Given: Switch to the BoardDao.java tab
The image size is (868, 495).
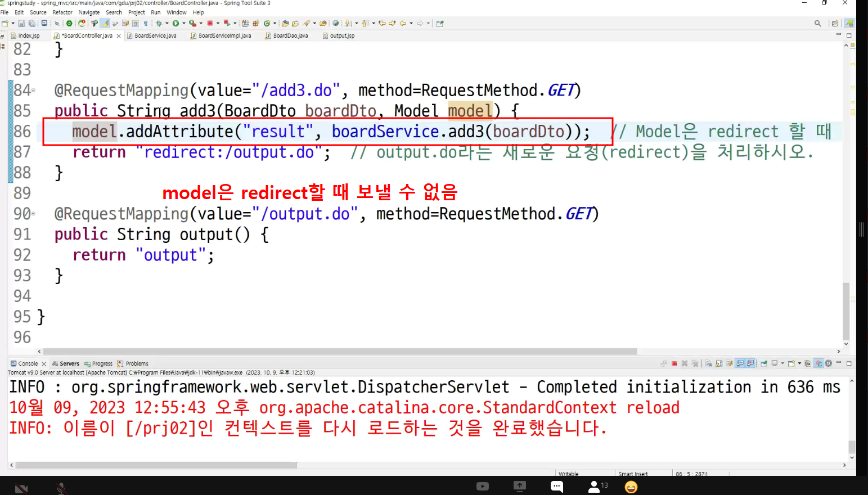Looking at the screenshot, I should tap(287, 35).
